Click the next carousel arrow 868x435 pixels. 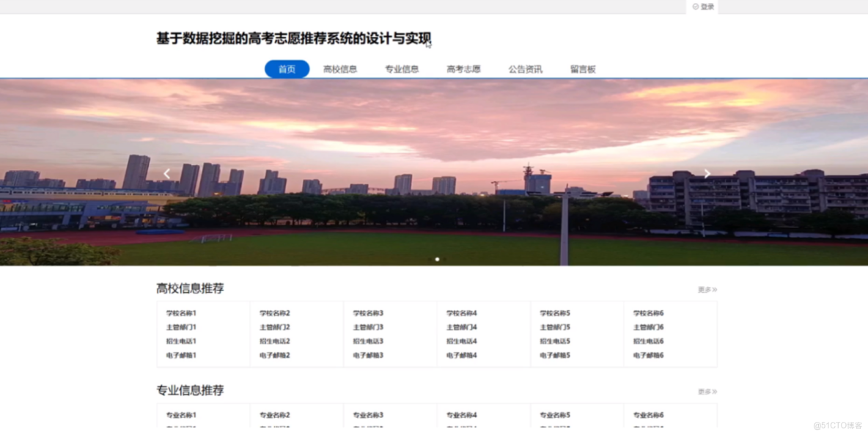(706, 174)
